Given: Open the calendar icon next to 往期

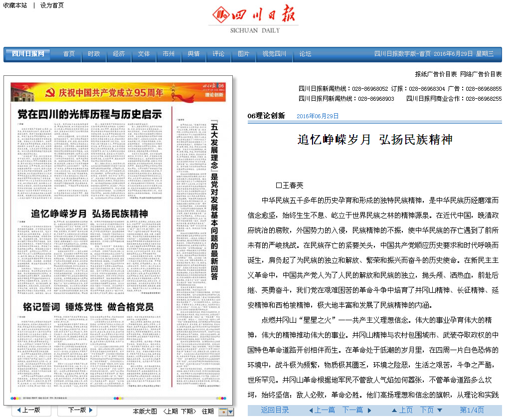Looking at the screenshot, I should pos(223,412).
